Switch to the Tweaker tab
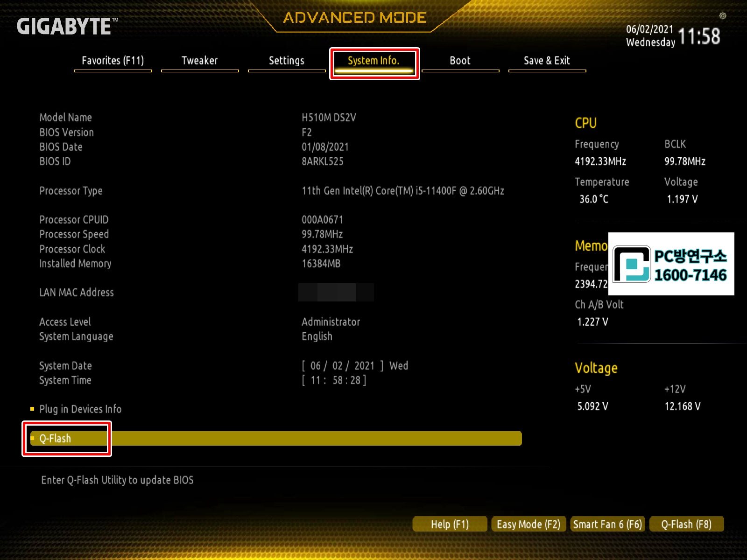This screenshot has height=560, width=747. 200,61
